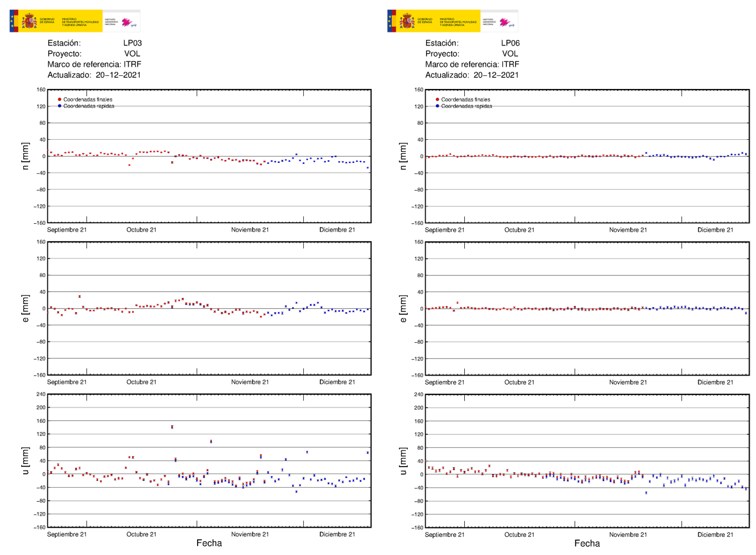756x555 pixels.
Task: Click red legend dot in LP03 north chart
Action: [60, 100]
